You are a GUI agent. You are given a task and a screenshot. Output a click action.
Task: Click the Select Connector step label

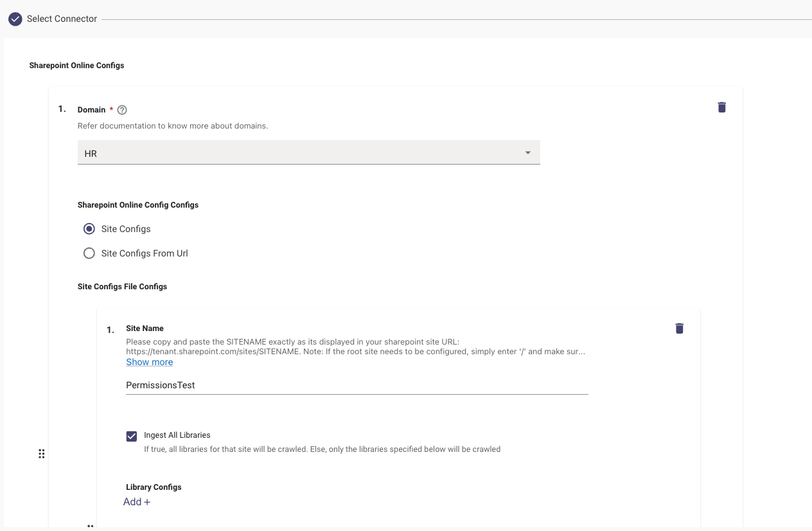[x=62, y=19]
